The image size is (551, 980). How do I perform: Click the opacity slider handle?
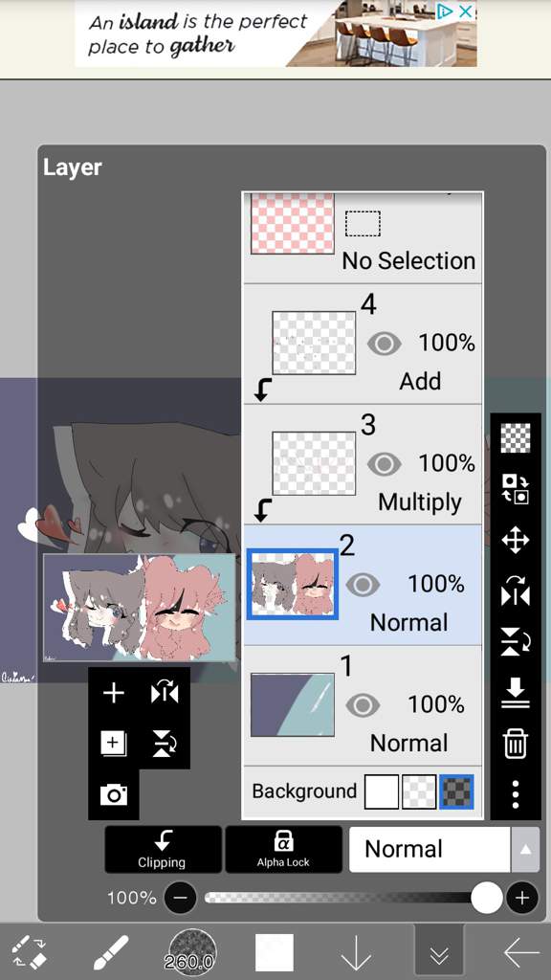(487, 898)
